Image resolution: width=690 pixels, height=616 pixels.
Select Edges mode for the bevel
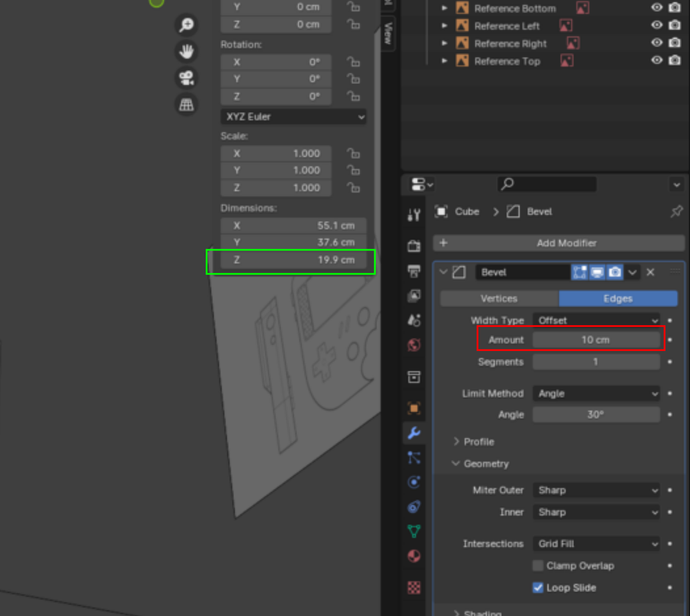[618, 298]
